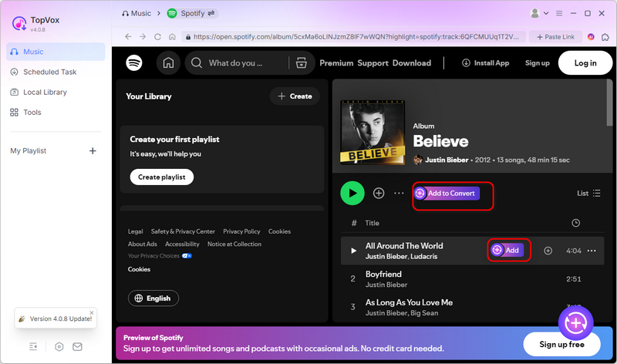Open the AI assistant icon next to Paste Link
This screenshot has width=617, height=364.
click(591, 36)
